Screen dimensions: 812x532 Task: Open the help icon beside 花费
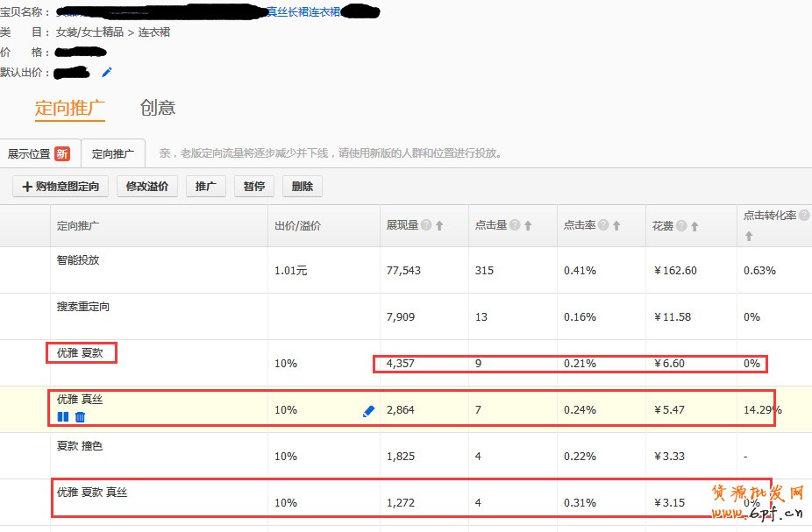coord(680,226)
